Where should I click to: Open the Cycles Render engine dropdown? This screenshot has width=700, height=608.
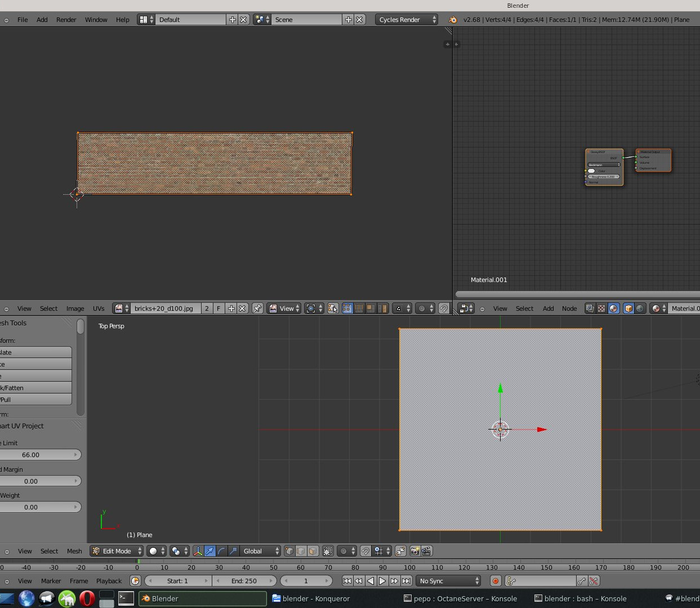[407, 20]
